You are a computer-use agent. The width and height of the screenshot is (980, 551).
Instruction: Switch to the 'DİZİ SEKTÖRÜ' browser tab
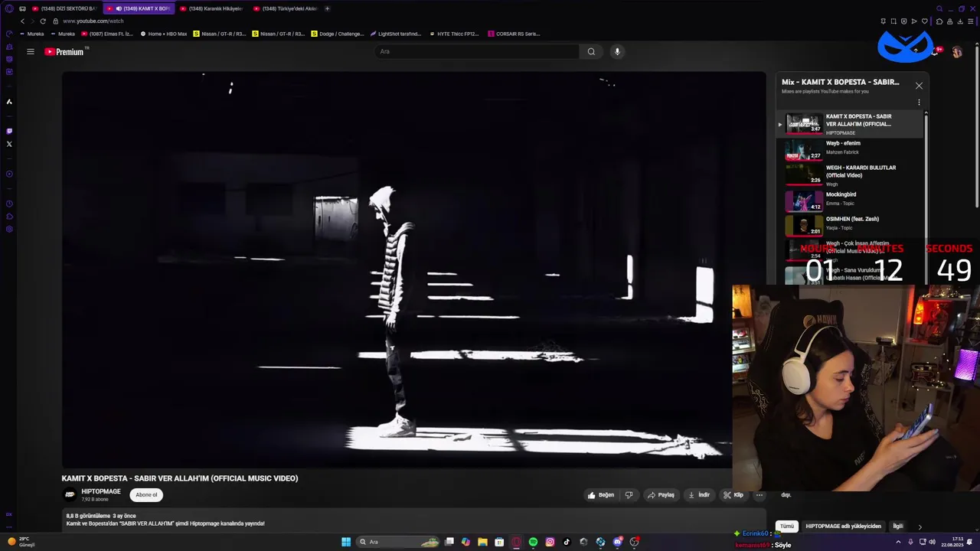point(64,8)
